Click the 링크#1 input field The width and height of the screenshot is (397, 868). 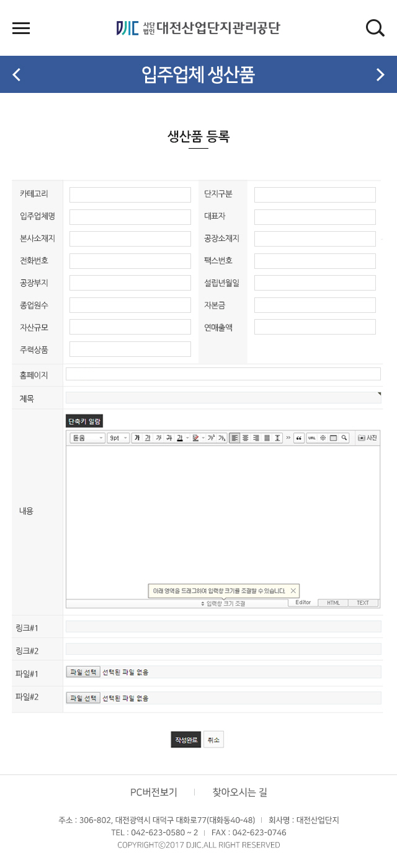223,626
